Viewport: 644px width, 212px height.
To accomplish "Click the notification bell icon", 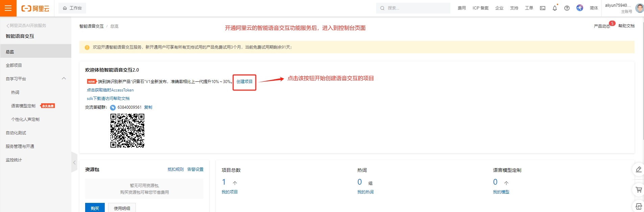I will (554, 8).
